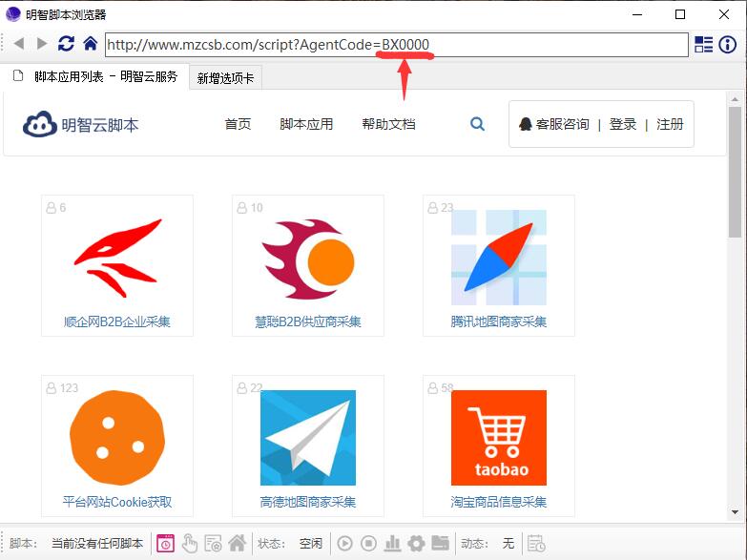Click the 明智脚本浏览器 title bar icon
This screenshot has height=560, width=747.
12,14
